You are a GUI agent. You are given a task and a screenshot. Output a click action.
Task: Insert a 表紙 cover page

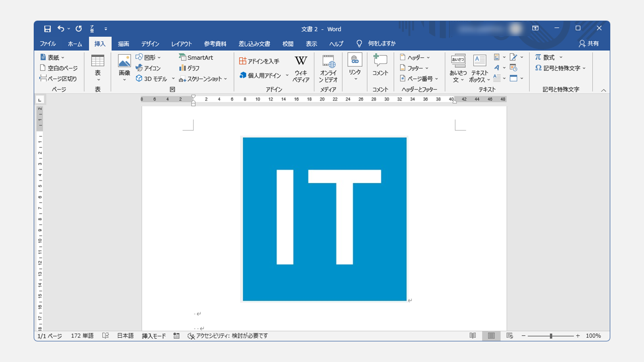click(x=52, y=57)
